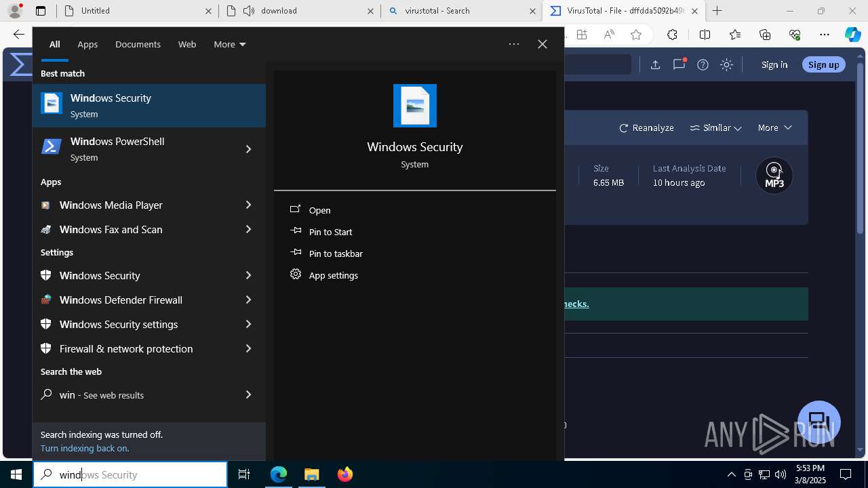This screenshot has height=488, width=868.
Task: Switch to the Apps search tab
Action: coord(87,44)
